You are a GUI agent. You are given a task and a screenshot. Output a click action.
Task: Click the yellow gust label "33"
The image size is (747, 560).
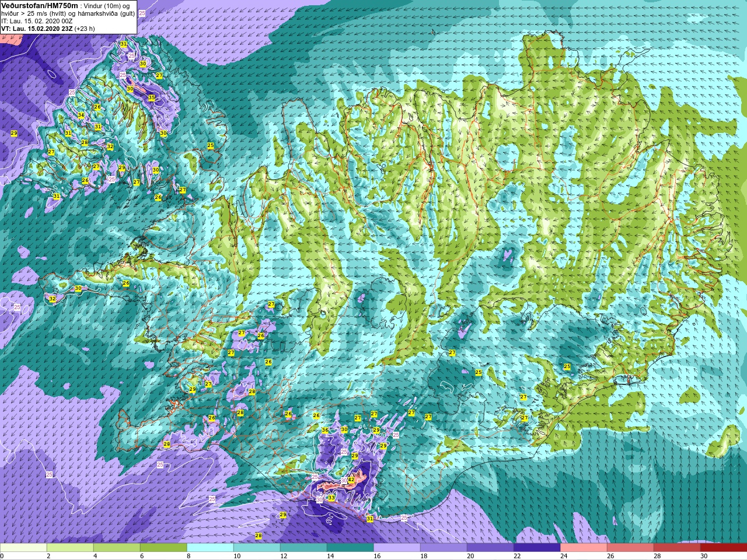pyautogui.click(x=331, y=498)
